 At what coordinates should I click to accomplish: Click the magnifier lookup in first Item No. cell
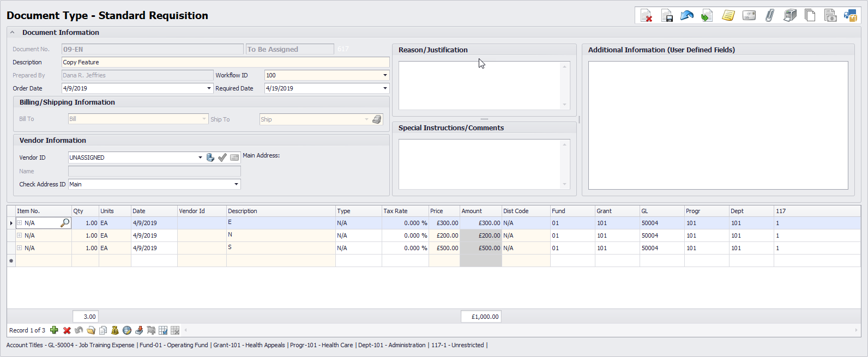tap(65, 223)
